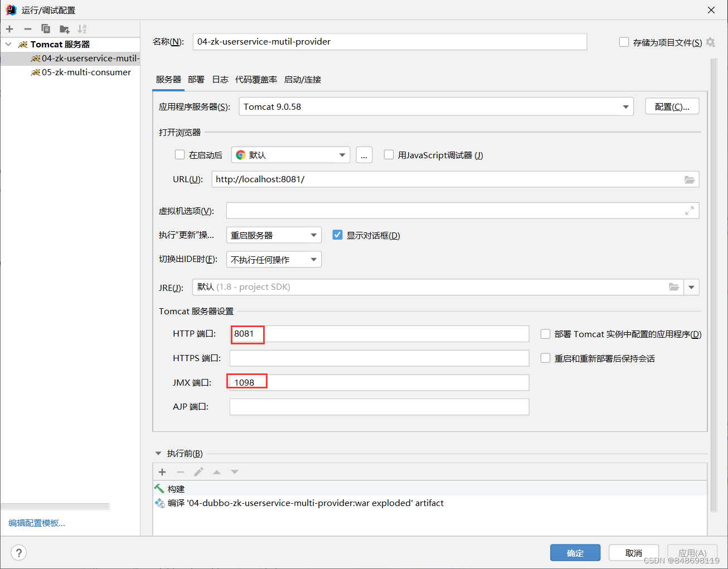Open edit configuration templates link

pos(37,523)
